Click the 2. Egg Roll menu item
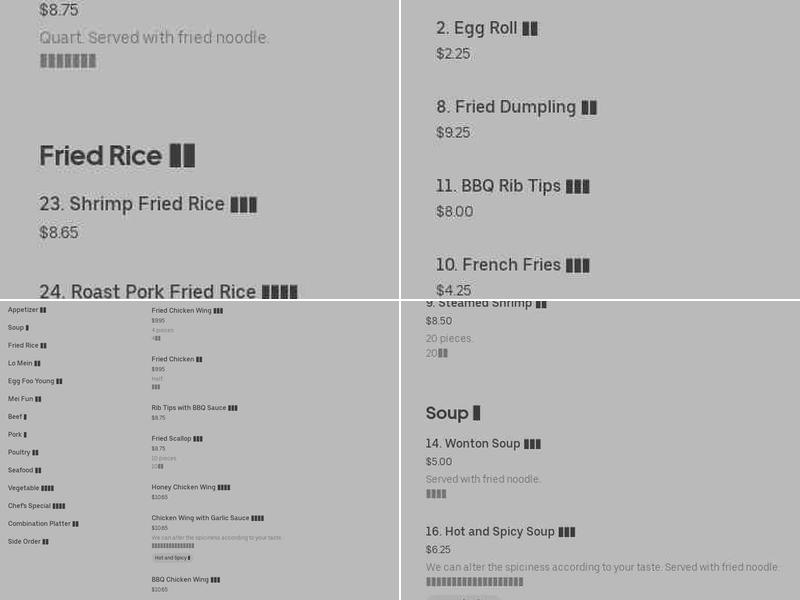Screen dimensions: 800x600 pyautogui.click(x=485, y=29)
